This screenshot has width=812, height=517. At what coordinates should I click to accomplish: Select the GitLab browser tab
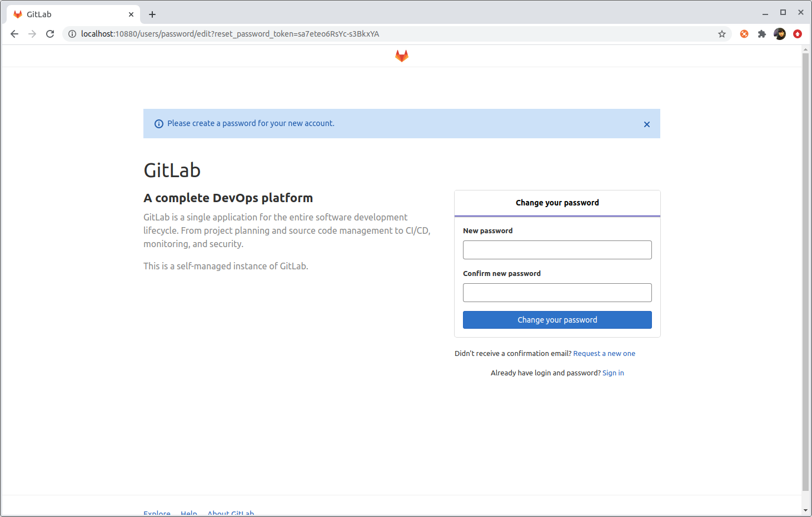click(73, 14)
